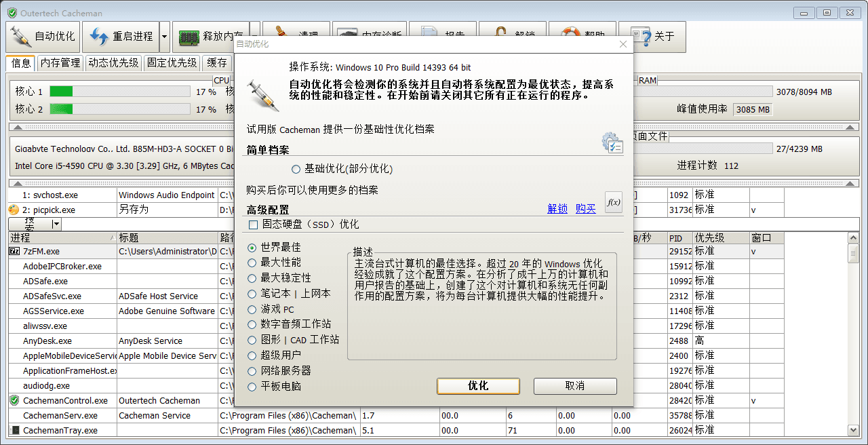This screenshot has height=445, width=868.
Task: Select the 最大性能 profile
Action: pos(274,262)
